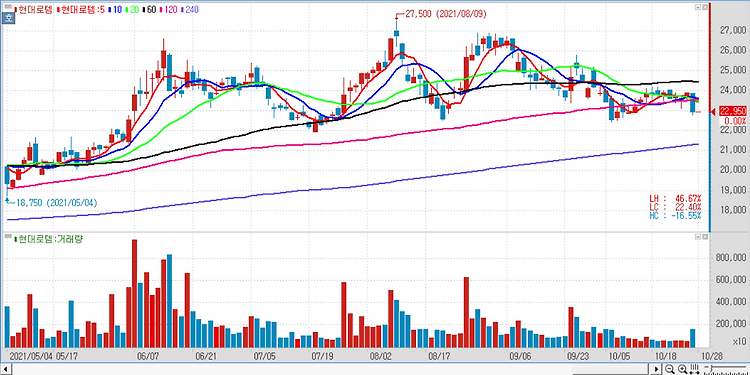750x375 pixels.
Task: Click the 0.00% change value
Action: tap(735, 120)
